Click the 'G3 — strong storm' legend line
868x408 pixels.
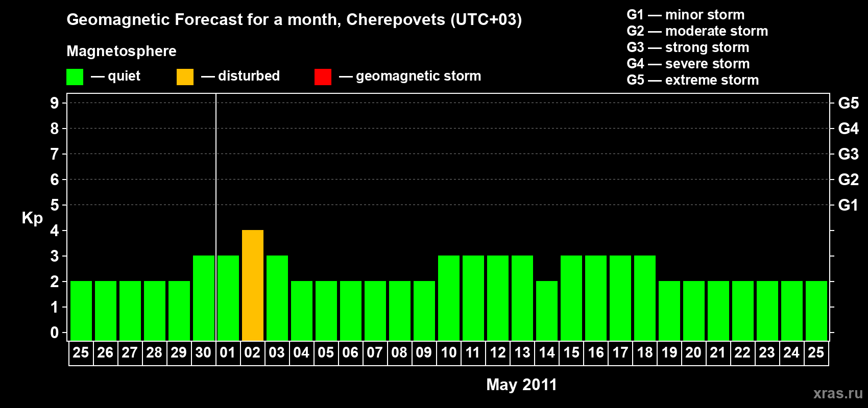[688, 47]
